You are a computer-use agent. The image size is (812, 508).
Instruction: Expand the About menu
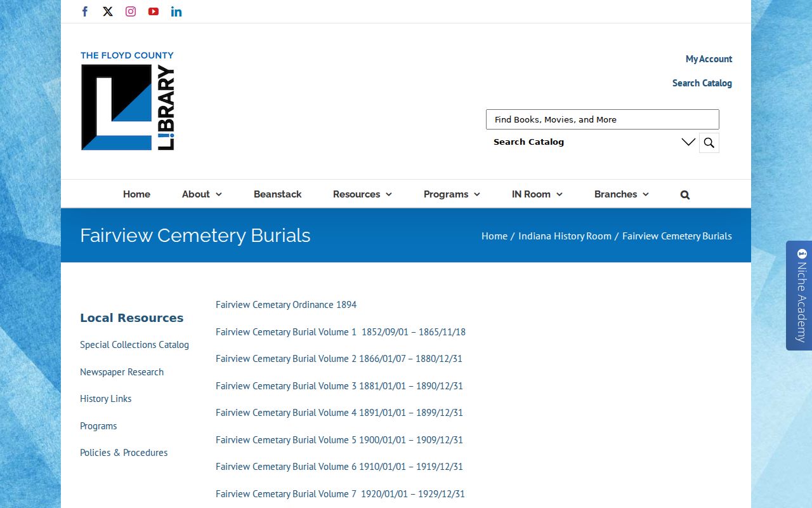202,194
